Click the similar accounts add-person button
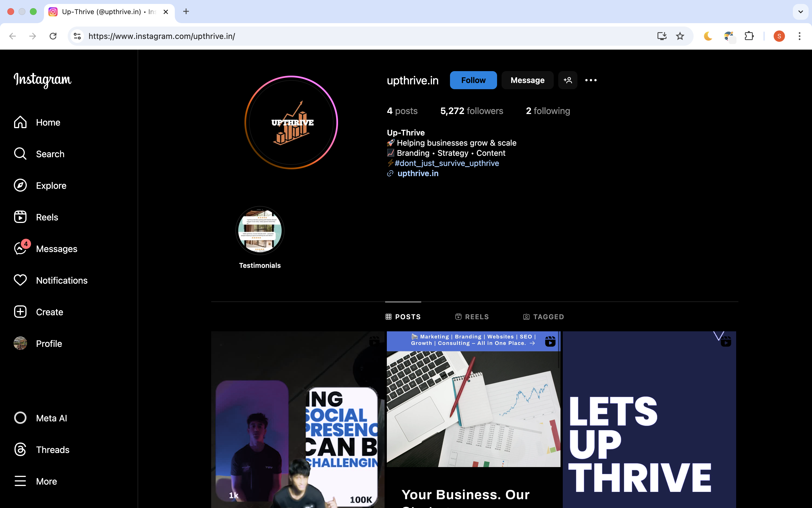Image resolution: width=812 pixels, height=508 pixels. [568, 80]
